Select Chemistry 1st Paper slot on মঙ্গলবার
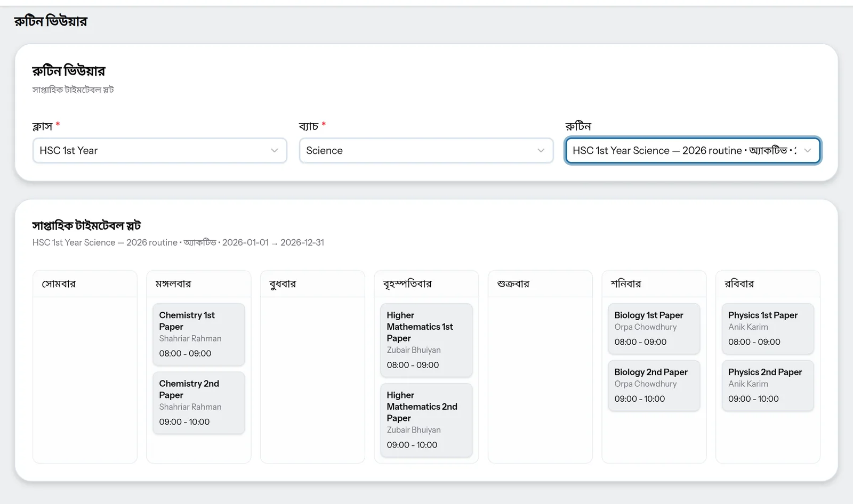 pyautogui.click(x=198, y=335)
